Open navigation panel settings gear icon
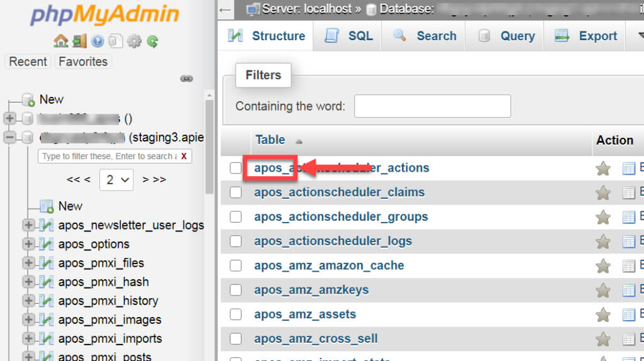The height and width of the screenshot is (361, 644). pos(134,42)
